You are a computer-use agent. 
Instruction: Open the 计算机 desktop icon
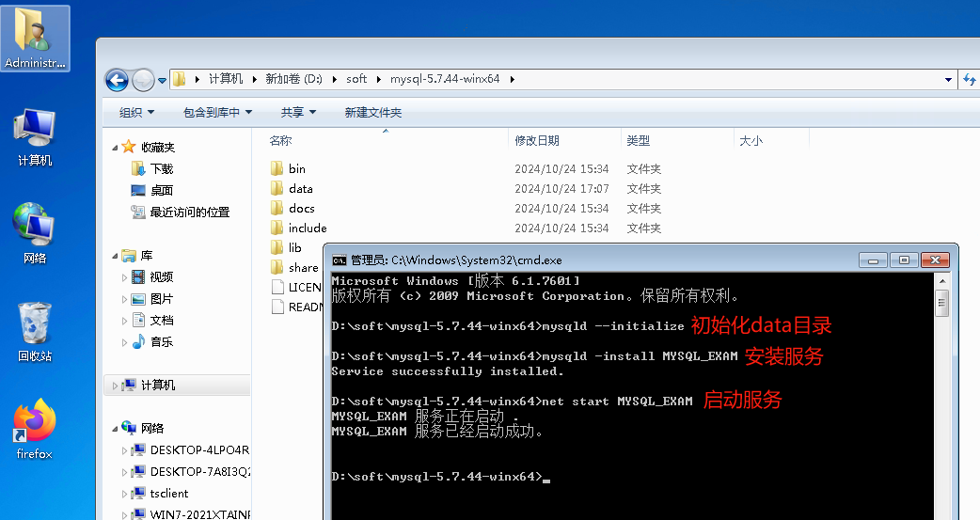click(35, 137)
